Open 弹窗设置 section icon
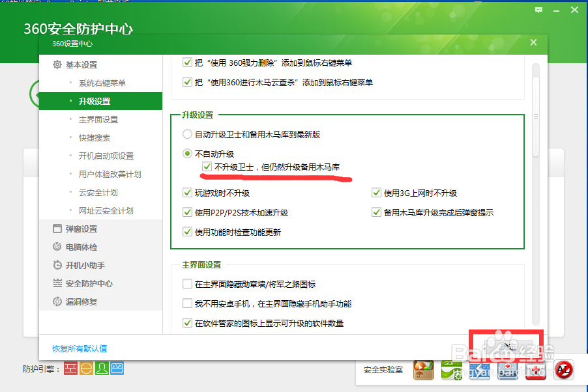The width and height of the screenshot is (588, 392). click(x=57, y=229)
